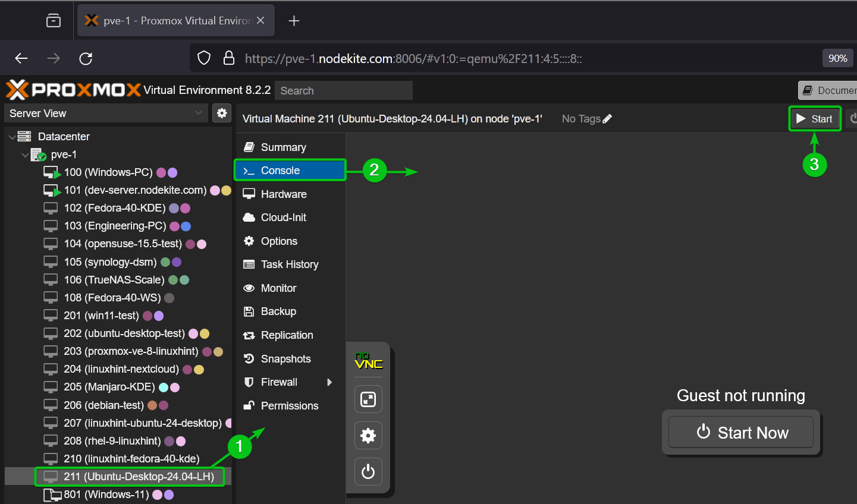Close the pve-1 Proxmox browser tab
The width and height of the screenshot is (857, 504).
(x=260, y=20)
